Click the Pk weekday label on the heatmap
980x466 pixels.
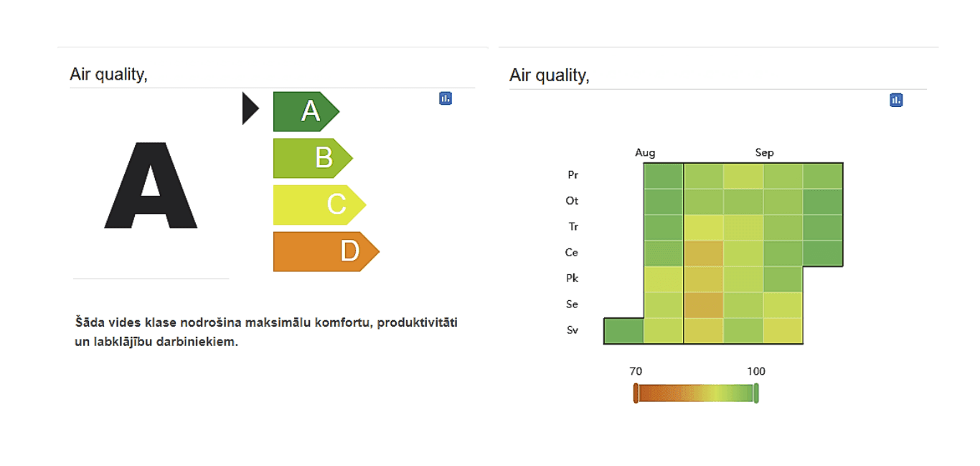pos(573,279)
